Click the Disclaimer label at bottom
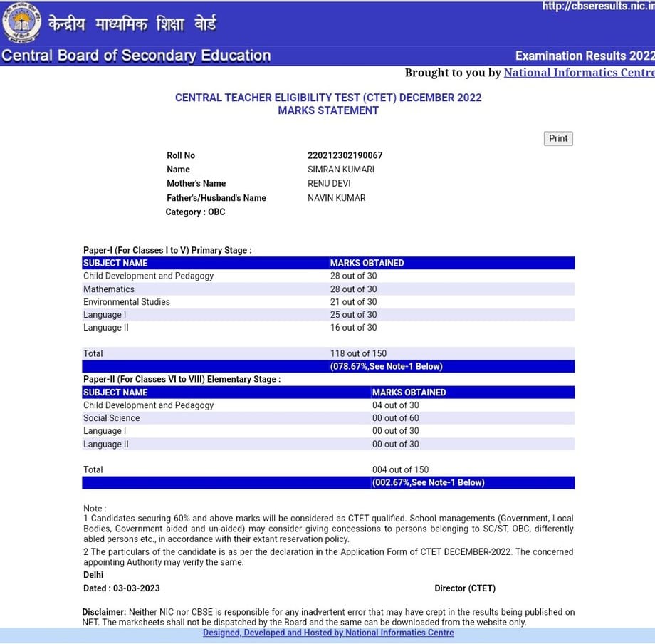Image resolution: width=655 pixels, height=644 pixels. pyautogui.click(x=104, y=612)
